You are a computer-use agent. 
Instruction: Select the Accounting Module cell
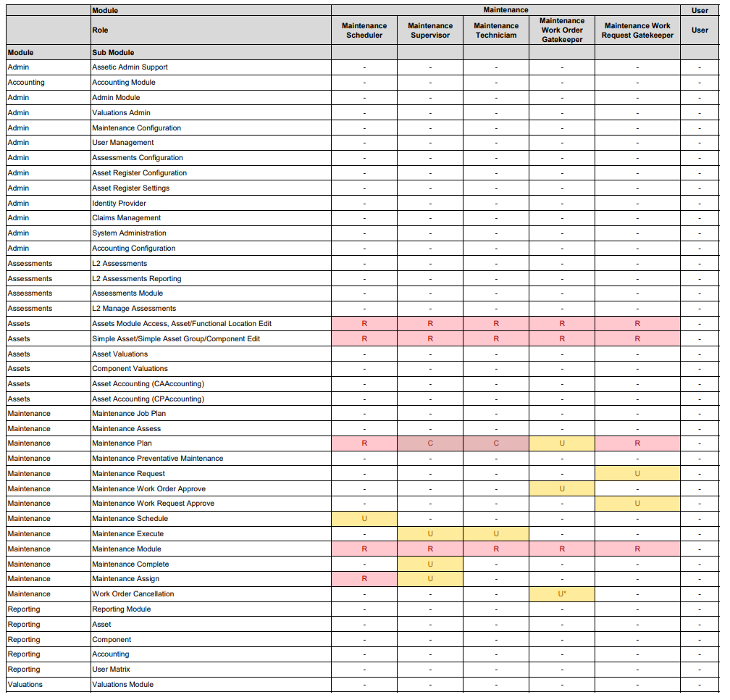(x=211, y=83)
